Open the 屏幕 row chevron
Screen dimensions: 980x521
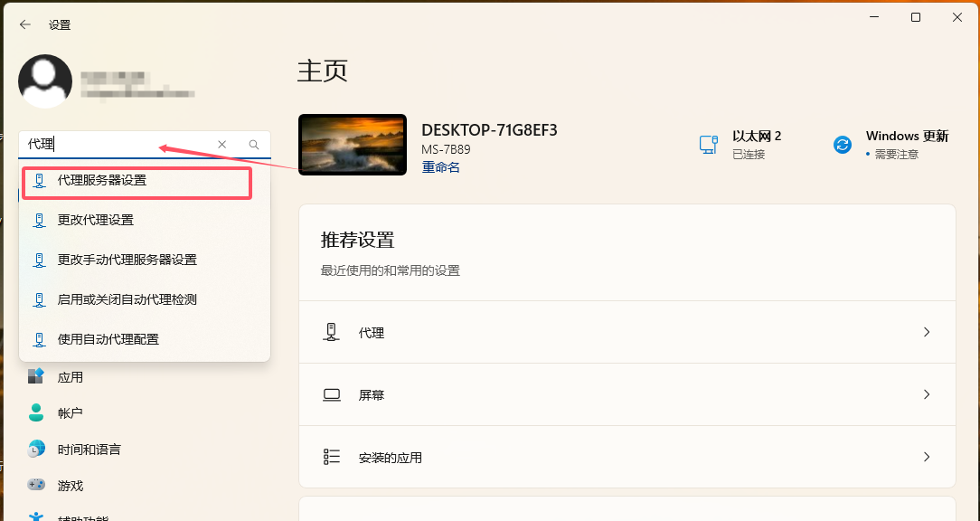[x=927, y=394]
